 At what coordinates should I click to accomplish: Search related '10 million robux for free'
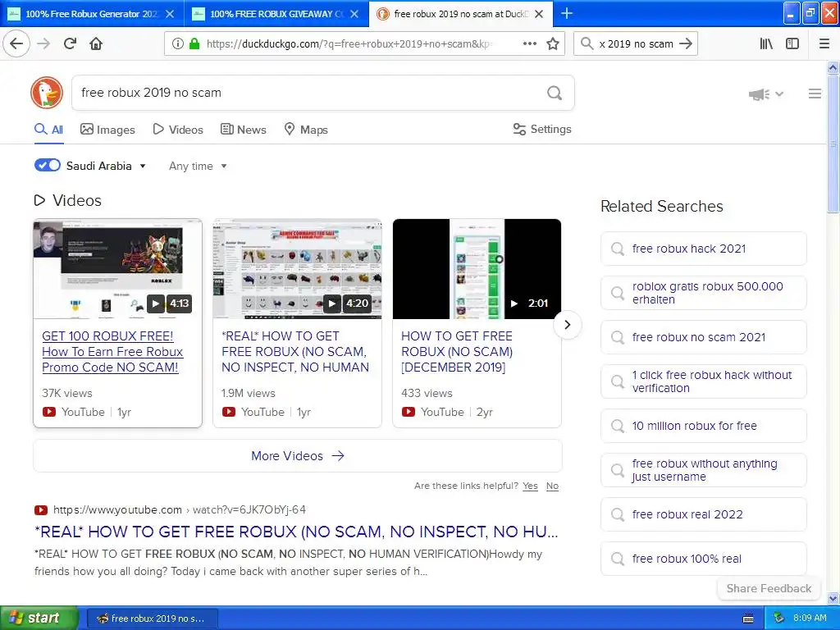click(x=703, y=426)
